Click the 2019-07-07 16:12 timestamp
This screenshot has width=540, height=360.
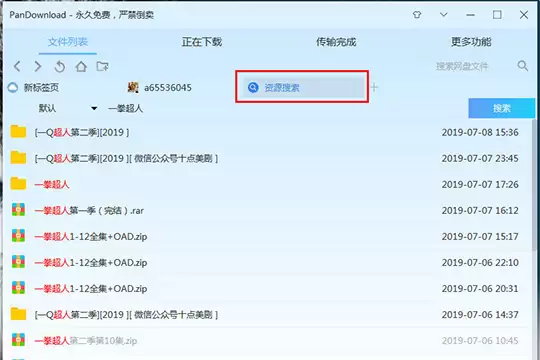tap(480, 210)
